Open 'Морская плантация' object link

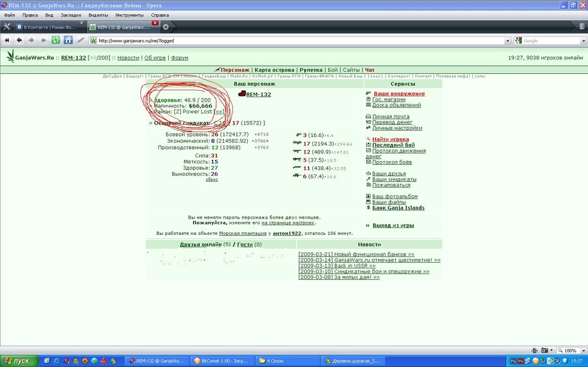[x=243, y=233]
